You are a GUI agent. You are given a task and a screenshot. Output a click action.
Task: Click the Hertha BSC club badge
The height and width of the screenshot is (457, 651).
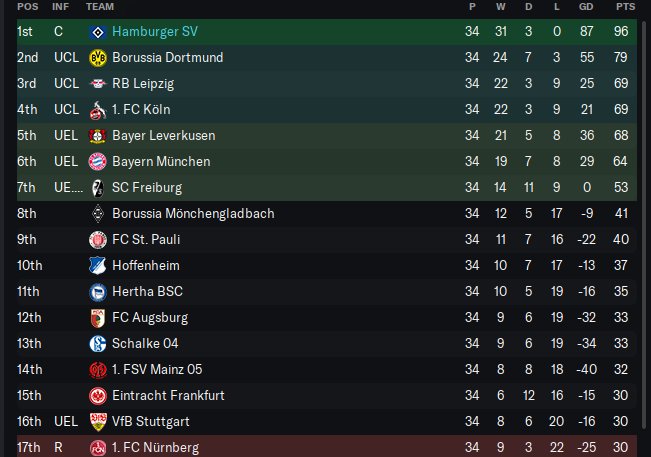pos(97,291)
